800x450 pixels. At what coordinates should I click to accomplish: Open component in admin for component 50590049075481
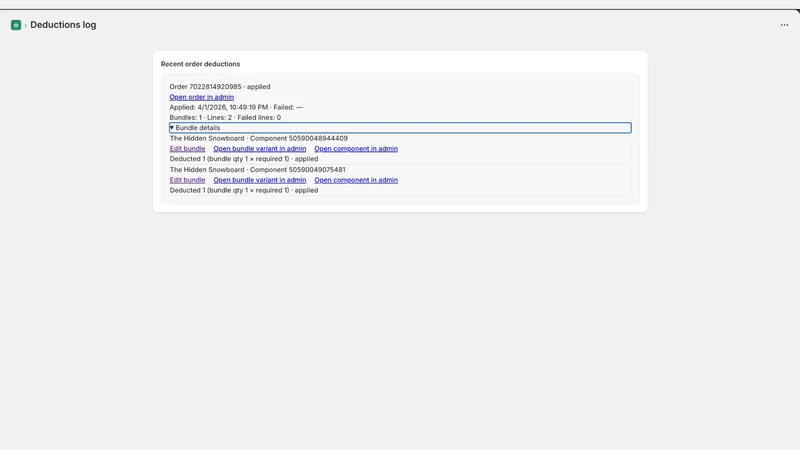pyautogui.click(x=356, y=180)
